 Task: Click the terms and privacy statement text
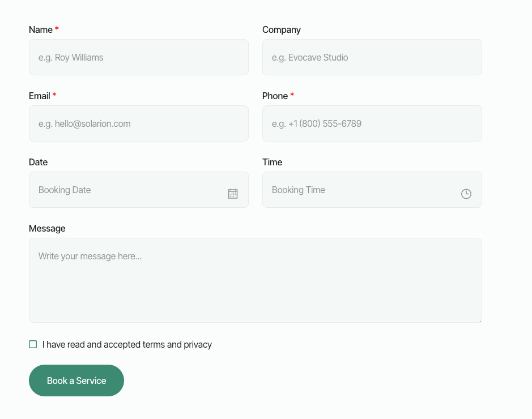click(x=127, y=344)
